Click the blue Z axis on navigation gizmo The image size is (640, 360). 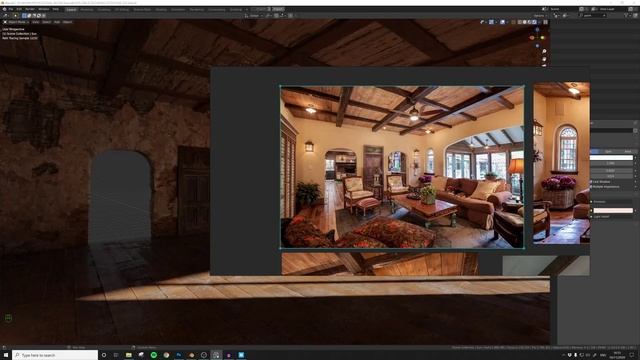pos(537,29)
